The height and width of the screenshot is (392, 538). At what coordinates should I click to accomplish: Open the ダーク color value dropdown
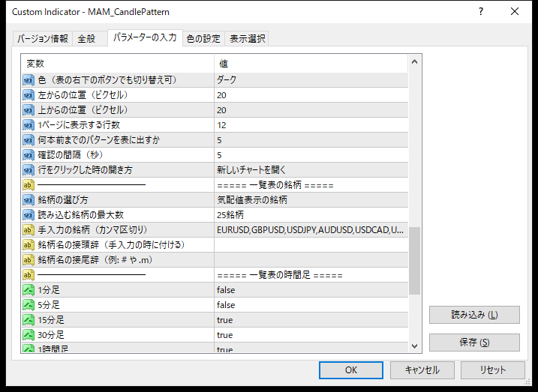tap(311, 80)
